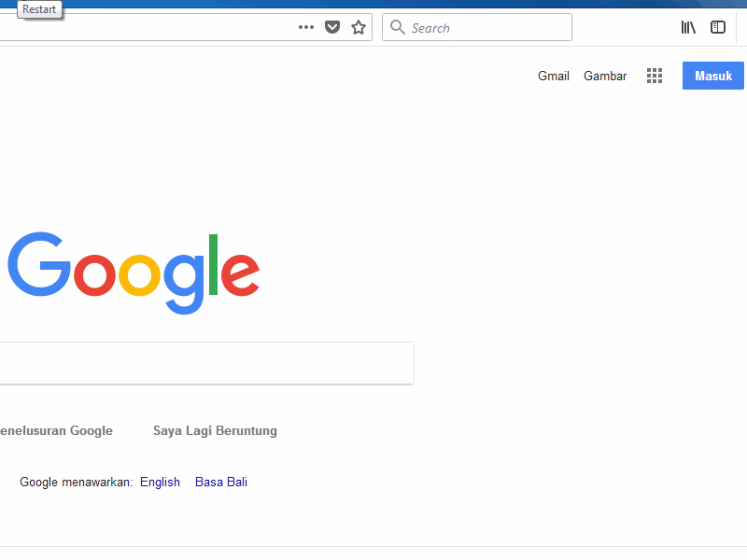This screenshot has width=747, height=560.
Task: Click the Firefox toolbar Search field
Action: click(x=477, y=27)
